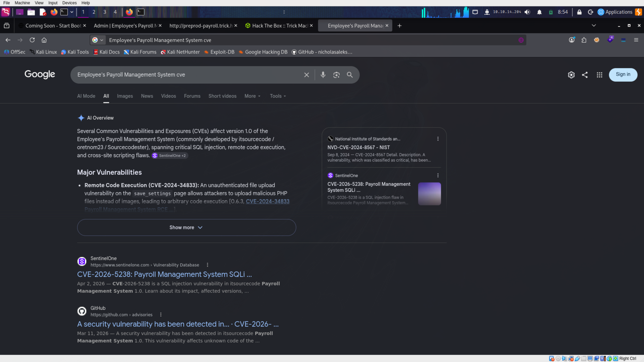Screen dimensions: 644x362
Task: Open the Kali Tools bookmark
Action: (x=75, y=52)
